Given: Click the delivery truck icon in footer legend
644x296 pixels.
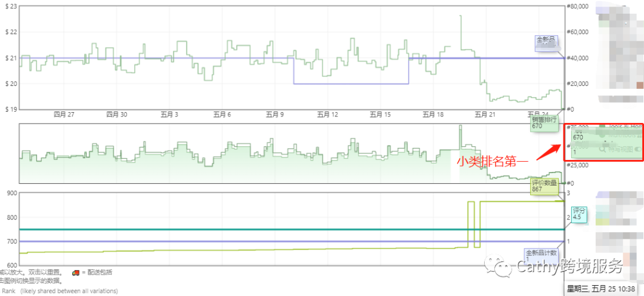Looking at the screenshot, I should tap(75, 273).
